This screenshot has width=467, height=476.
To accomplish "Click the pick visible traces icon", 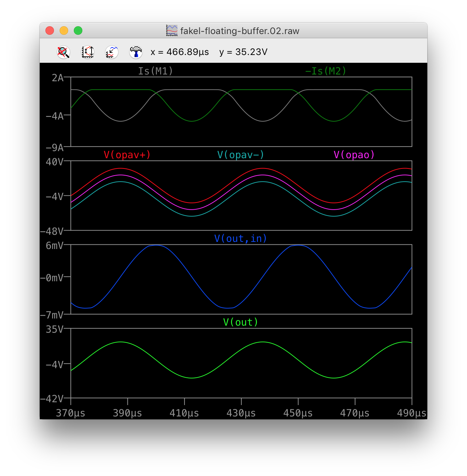I will click(112, 52).
